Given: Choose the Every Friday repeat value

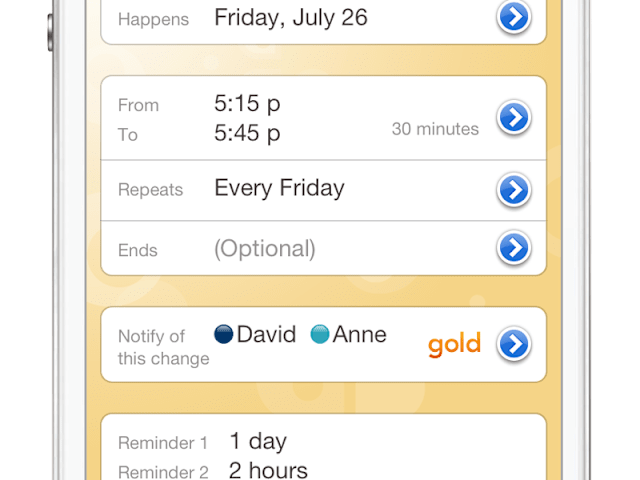Looking at the screenshot, I should tap(279, 188).
